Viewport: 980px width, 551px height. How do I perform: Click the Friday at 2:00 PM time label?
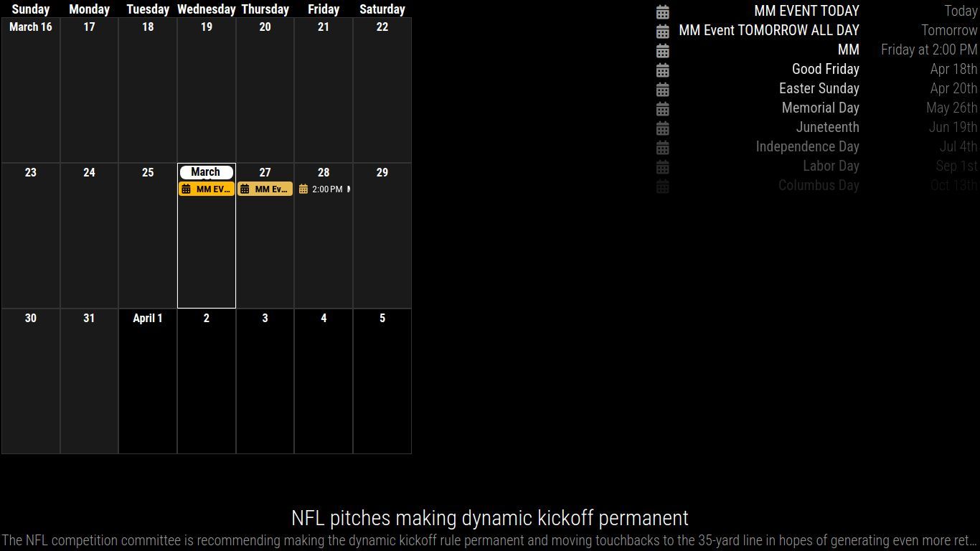point(928,50)
